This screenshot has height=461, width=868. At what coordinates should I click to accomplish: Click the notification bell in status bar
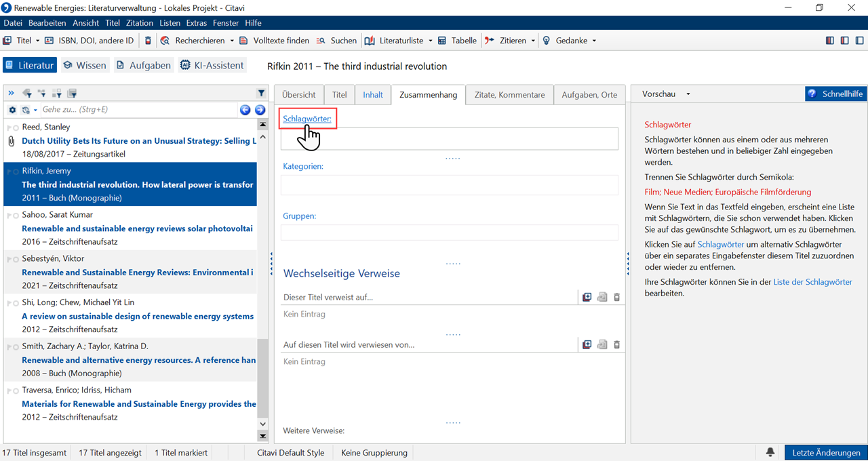point(770,452)
